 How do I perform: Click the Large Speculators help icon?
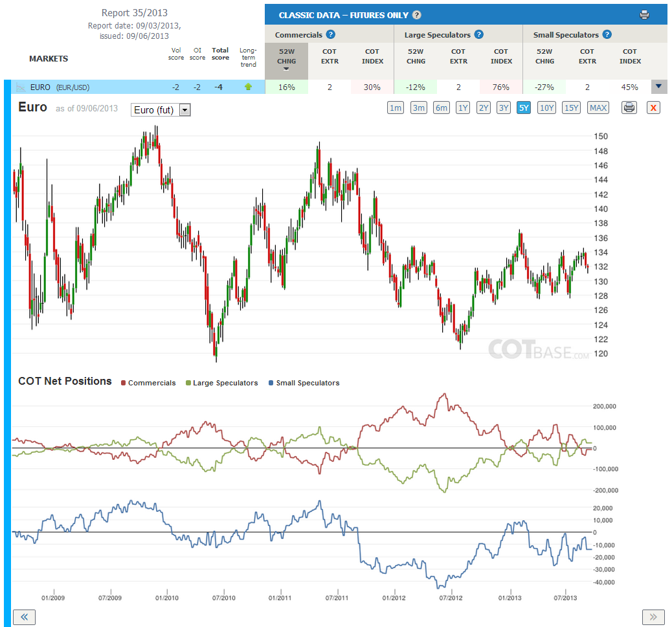tap(479, 35)
